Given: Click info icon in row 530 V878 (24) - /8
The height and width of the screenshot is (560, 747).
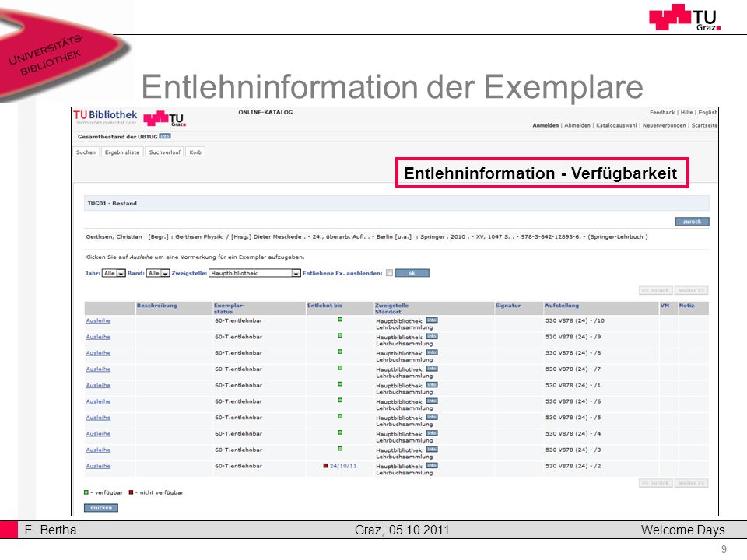Looking at the screenshot, I should tap(432, 353).
